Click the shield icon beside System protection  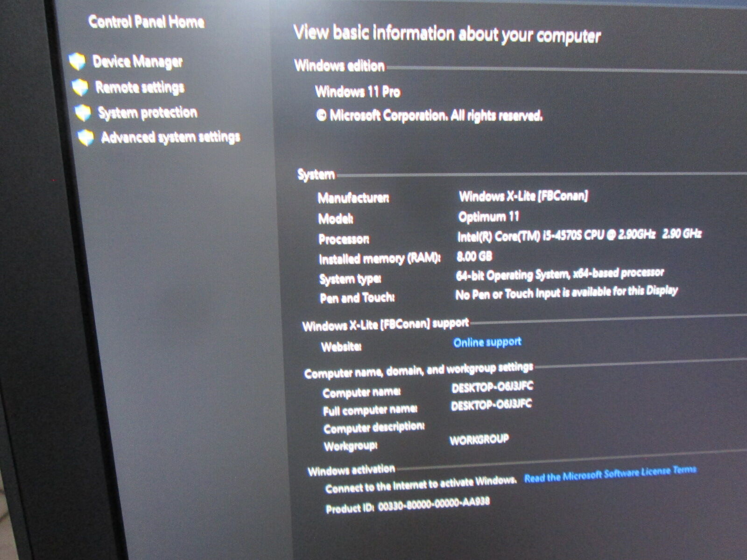click(x=83, y=112)
